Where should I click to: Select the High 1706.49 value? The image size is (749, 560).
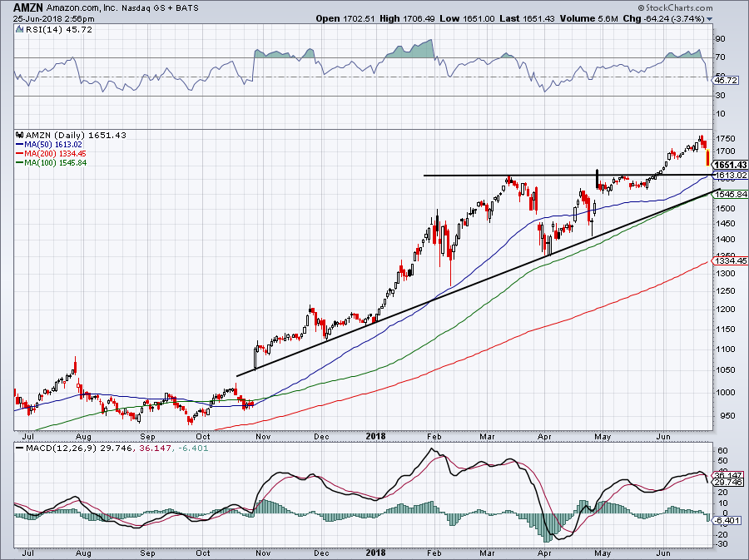click(x=407, y=18)
